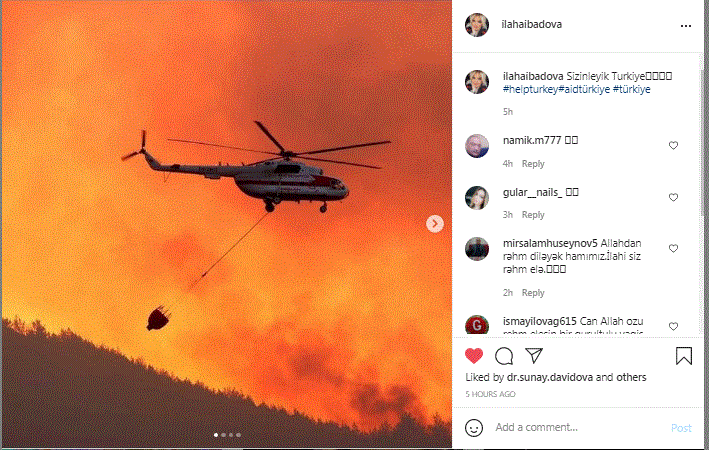
Task: Open the emoji picker smiley icon
Action: (x=474, y=427)
